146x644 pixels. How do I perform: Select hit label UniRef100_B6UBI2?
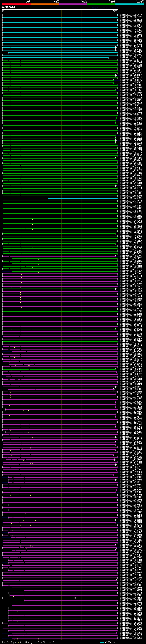[x=131, y=48]
